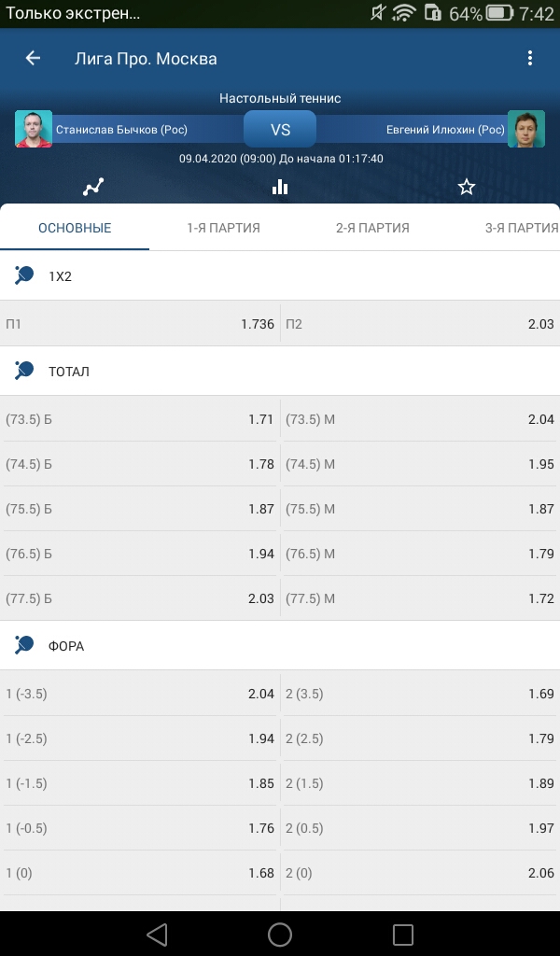
Task: Pick total (77.5) М at 1.72
Action: tap(420, 598)
